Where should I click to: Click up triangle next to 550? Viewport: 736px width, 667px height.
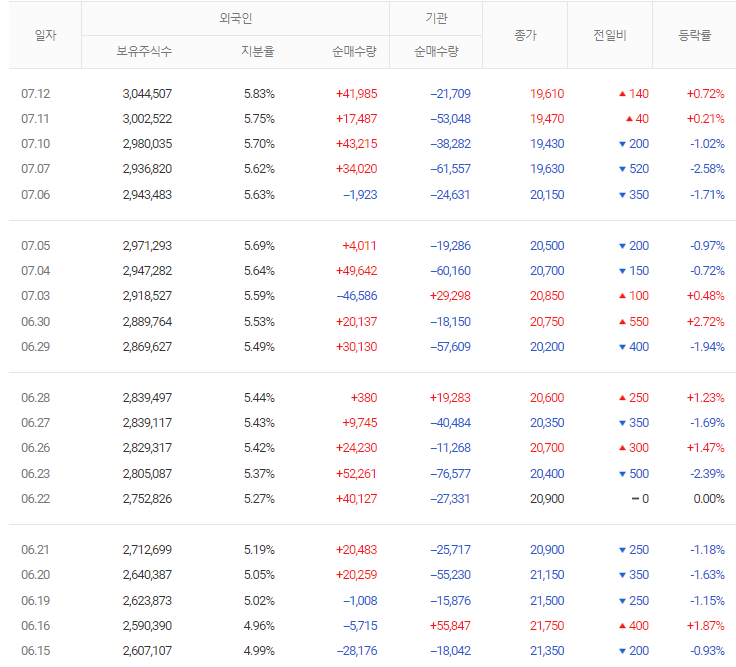(622, 322)
